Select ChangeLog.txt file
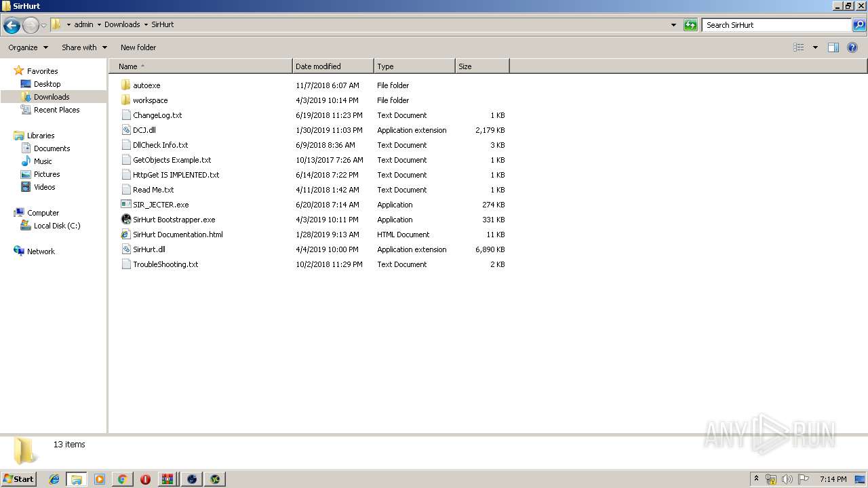Viewport: 868px width, 488px height. [157, 115]
